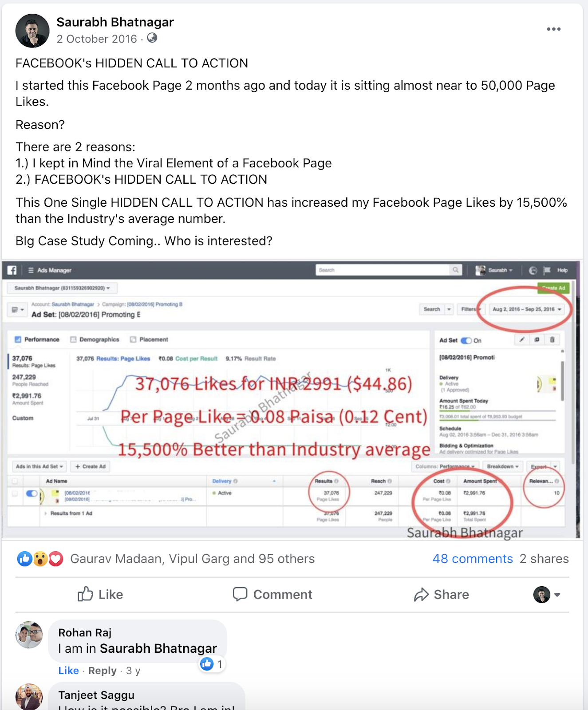Click the Ads Manager hamburger menu icon

[x=31, y=270]
